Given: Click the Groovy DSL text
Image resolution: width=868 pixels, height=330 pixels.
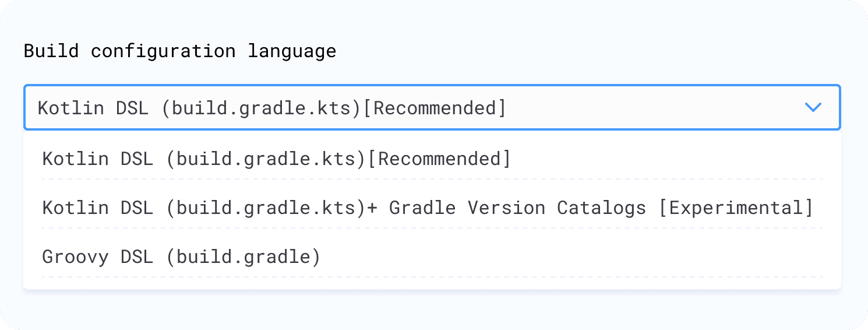Looking at the screenshot, I should [97, 257].
